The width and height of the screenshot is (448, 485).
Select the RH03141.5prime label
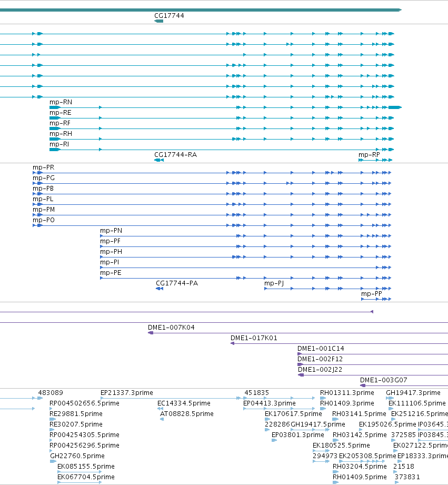tap(359, 413)
